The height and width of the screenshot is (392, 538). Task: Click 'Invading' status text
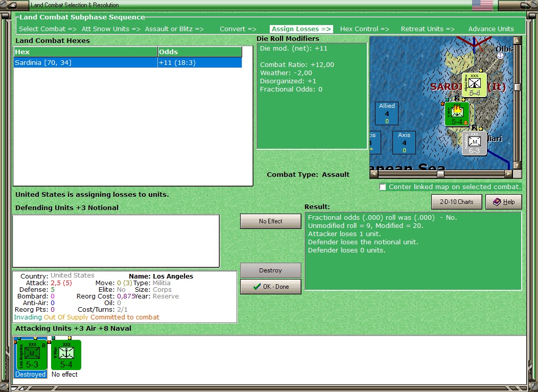(x=28, y=317)
